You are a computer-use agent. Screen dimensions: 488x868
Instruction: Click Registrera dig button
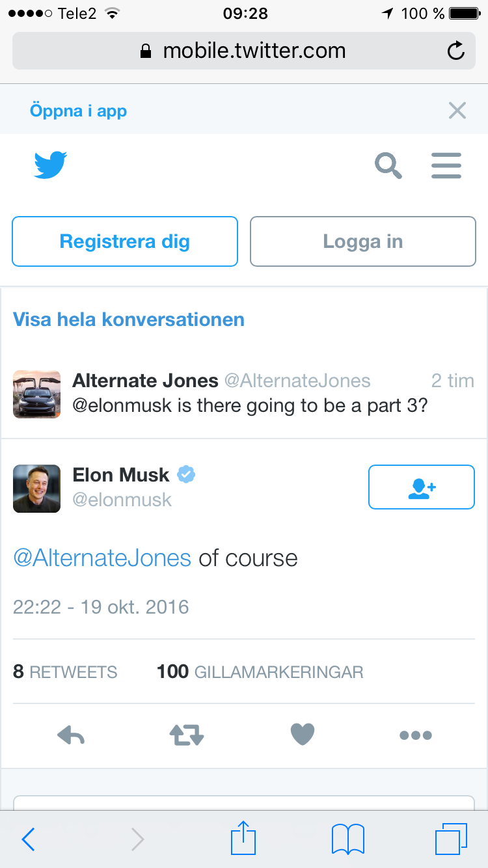coord(125,241)
